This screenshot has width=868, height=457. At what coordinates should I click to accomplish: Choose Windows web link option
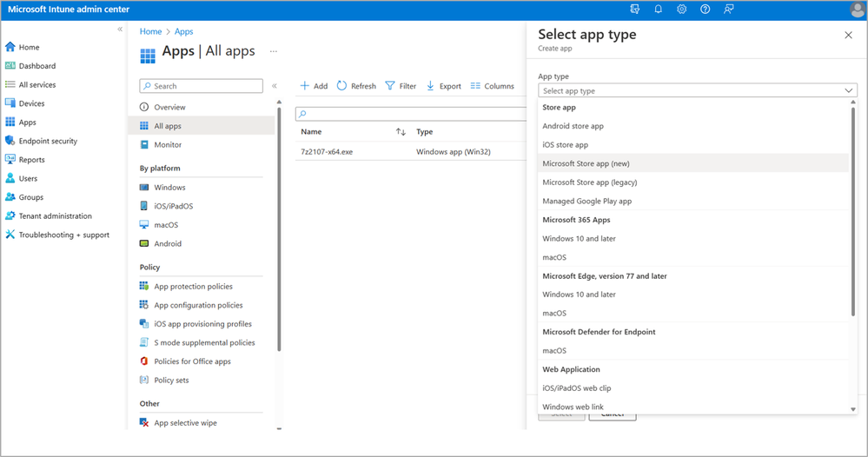tap(693, 407)
